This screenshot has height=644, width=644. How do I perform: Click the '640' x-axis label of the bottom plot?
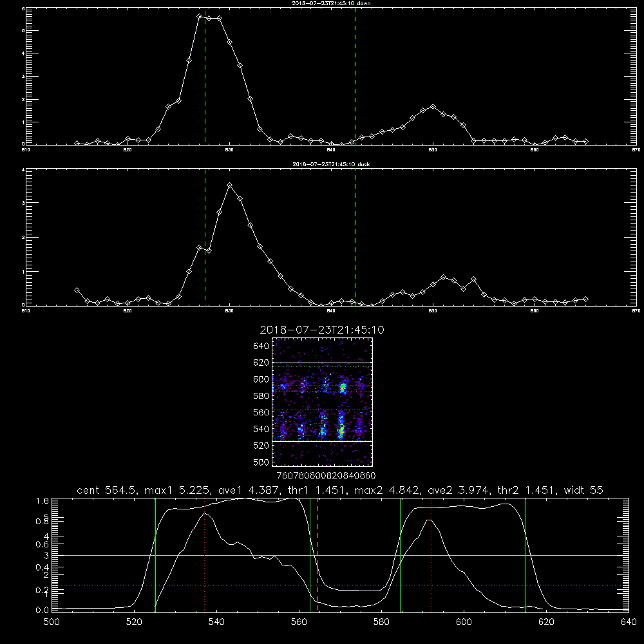629,622
